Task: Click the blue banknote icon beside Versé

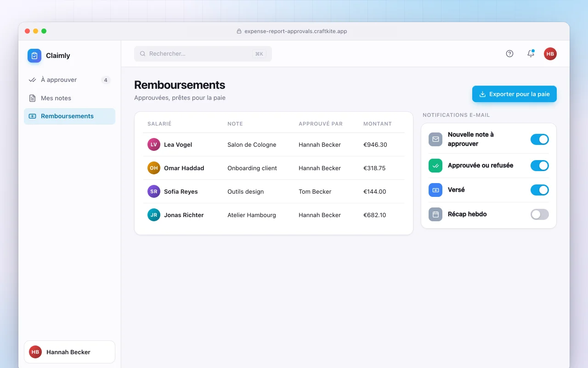Action: (435, 190)
